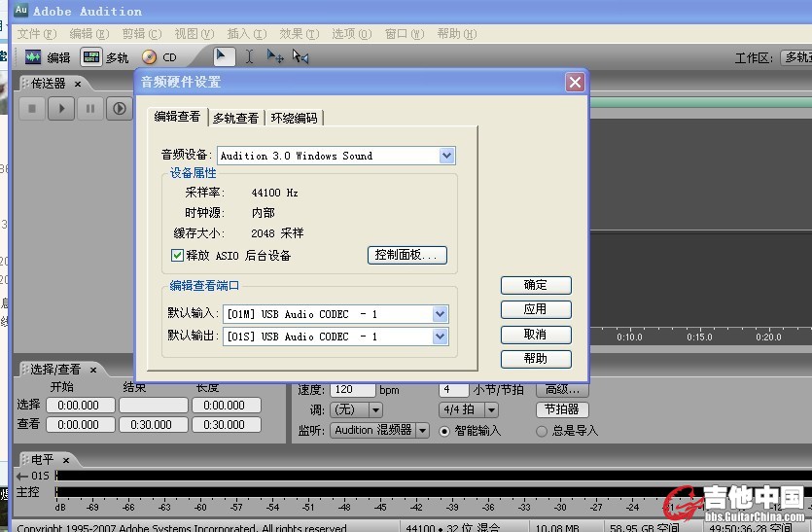Viewport: 812px width, 532px height.
Task: Select the arrow pointer tool in toolbar
Action: coord(224,56)
